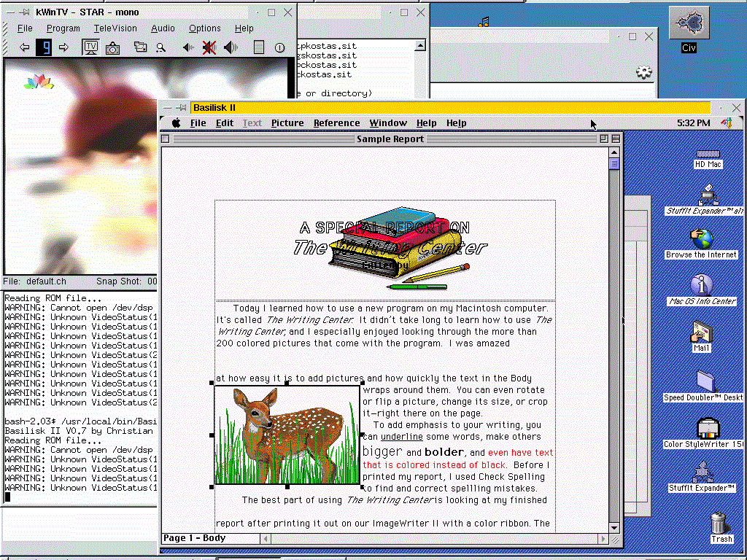This screenshot has height=560, width=747.
Task: Collapse the Sample Report window with windowshade box
Action: [x=616, y=139]
